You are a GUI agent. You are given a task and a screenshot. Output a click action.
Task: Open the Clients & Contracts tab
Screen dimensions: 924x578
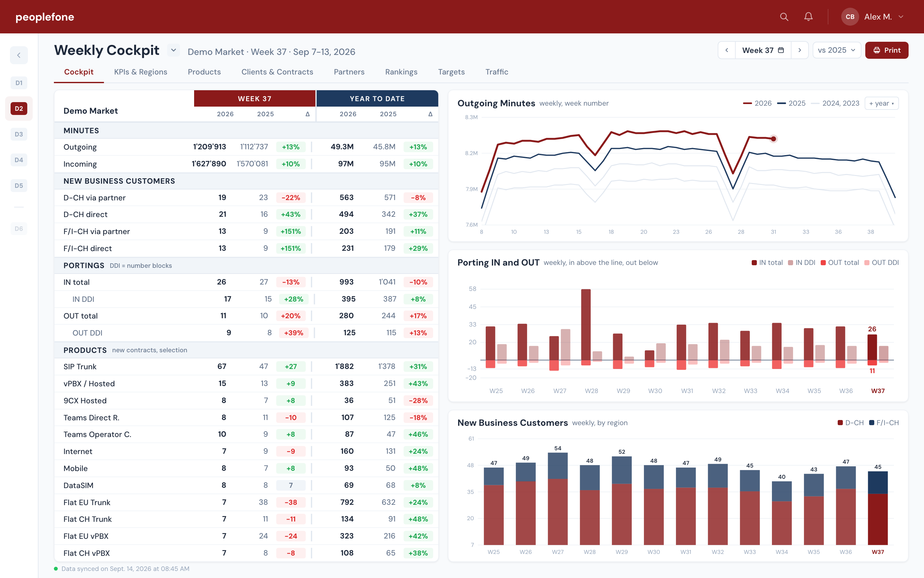tap(277, 72)
